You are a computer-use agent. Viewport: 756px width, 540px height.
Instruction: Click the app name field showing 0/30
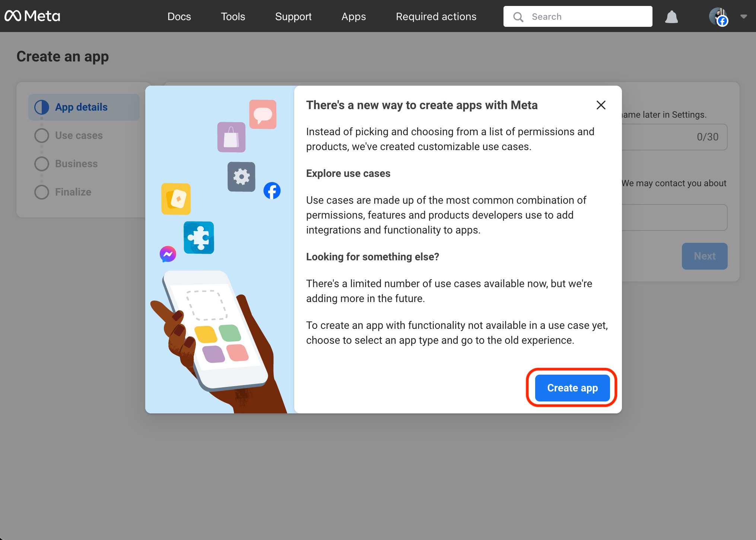click(x=674, y=137)
